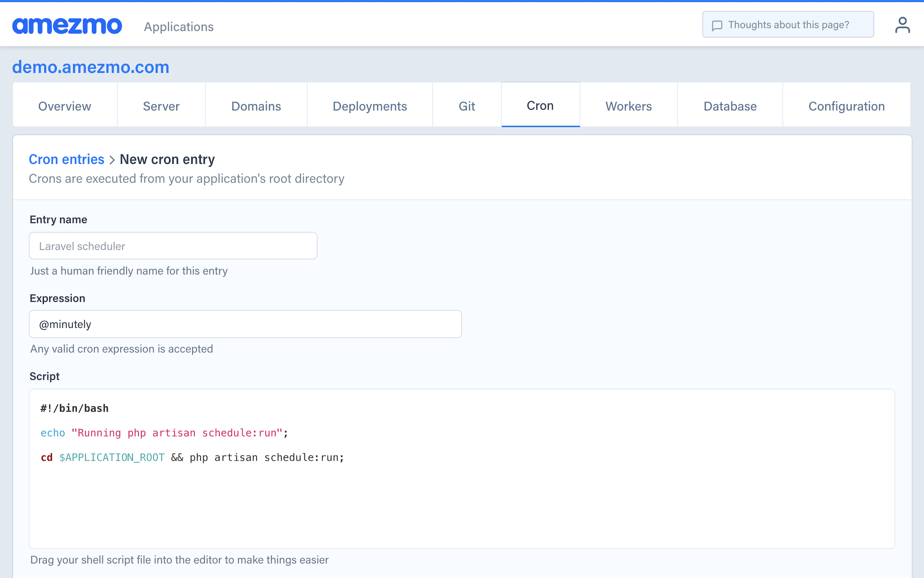Switch to the Overview tab
This screenshot has height=578, width=924.
tap(65, 106)
